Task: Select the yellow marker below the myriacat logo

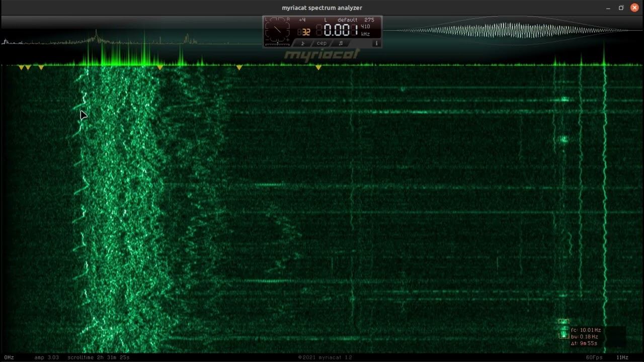Action: tap(318, 67)
